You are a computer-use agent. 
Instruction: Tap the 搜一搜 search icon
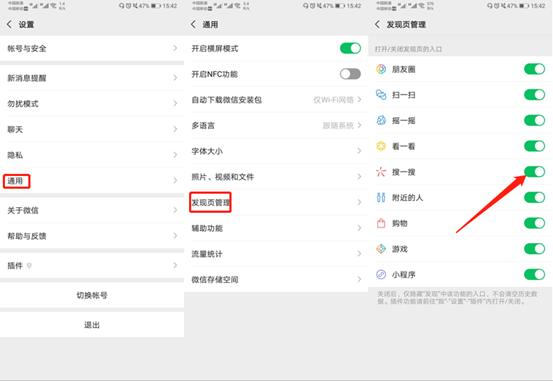coord(381,172)
